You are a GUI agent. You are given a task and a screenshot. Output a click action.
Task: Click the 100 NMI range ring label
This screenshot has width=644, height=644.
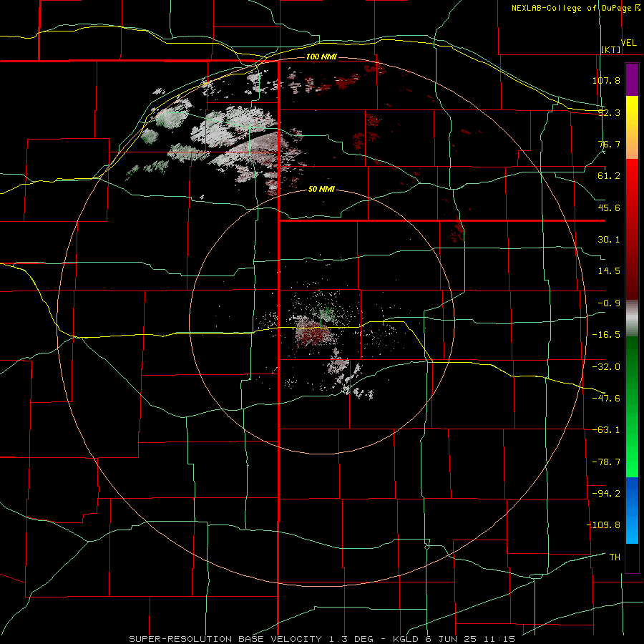(x=321, y=57)
